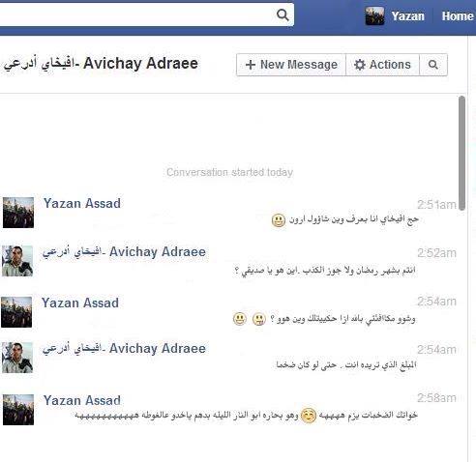Click Avichay Adraee avatar at 2:54am
This screenshot has height=462, width=476.
[x=17, y=358]
